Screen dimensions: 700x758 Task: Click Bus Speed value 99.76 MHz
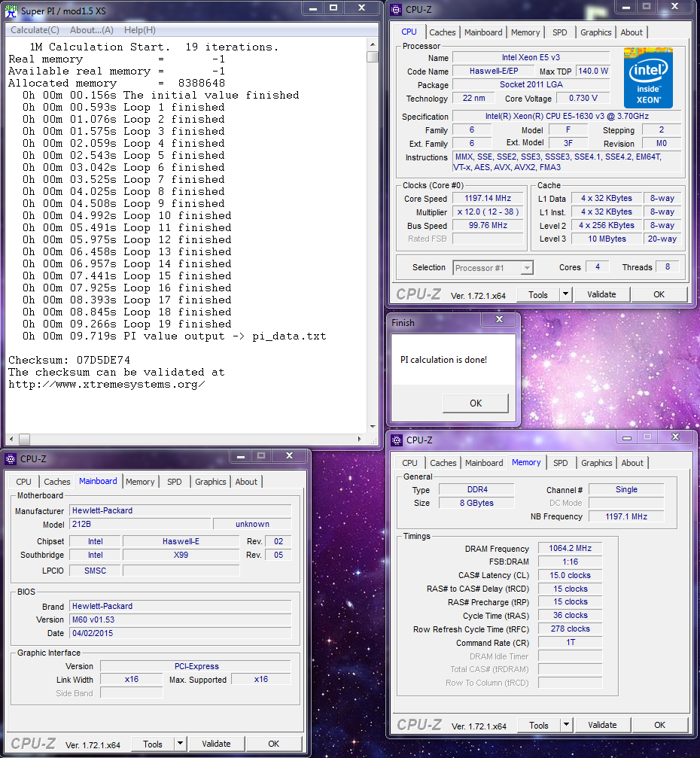tap(488, 225)
